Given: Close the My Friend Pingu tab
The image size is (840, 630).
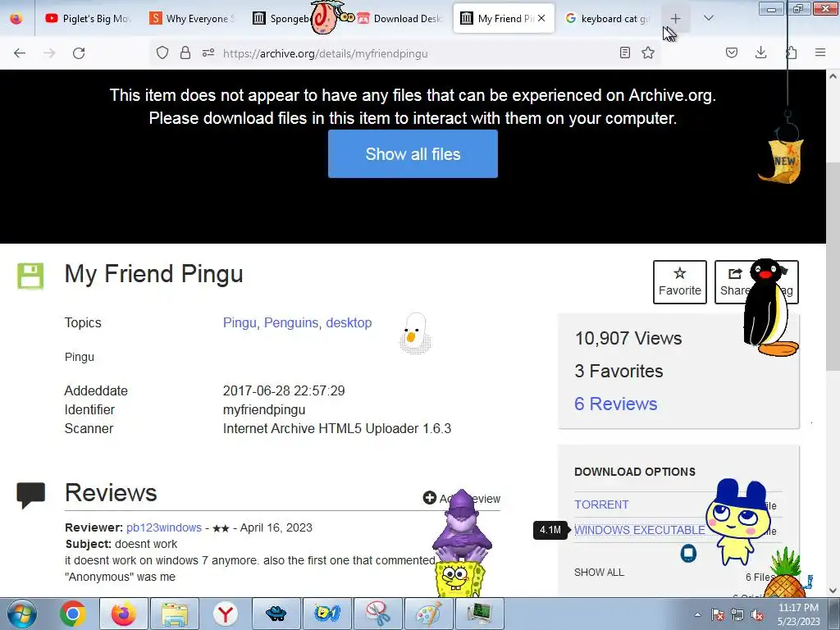Looking at the screenshot, I should pos(541,18).
